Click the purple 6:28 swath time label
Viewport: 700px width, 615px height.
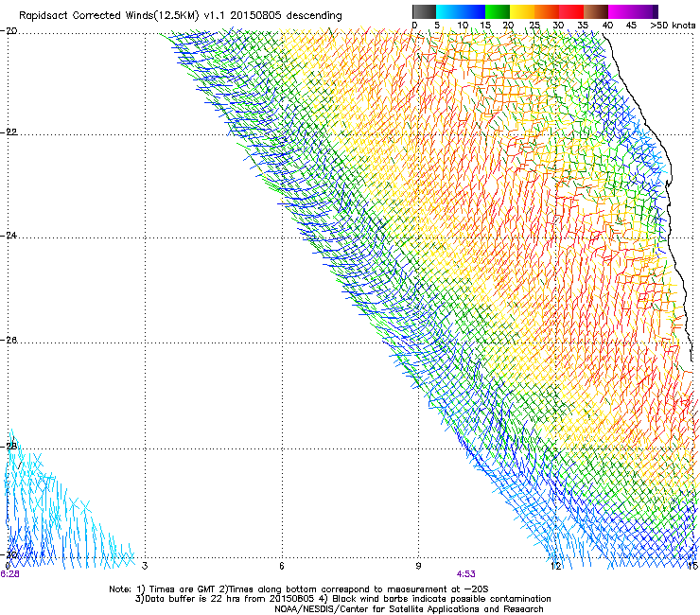(9, 574)
